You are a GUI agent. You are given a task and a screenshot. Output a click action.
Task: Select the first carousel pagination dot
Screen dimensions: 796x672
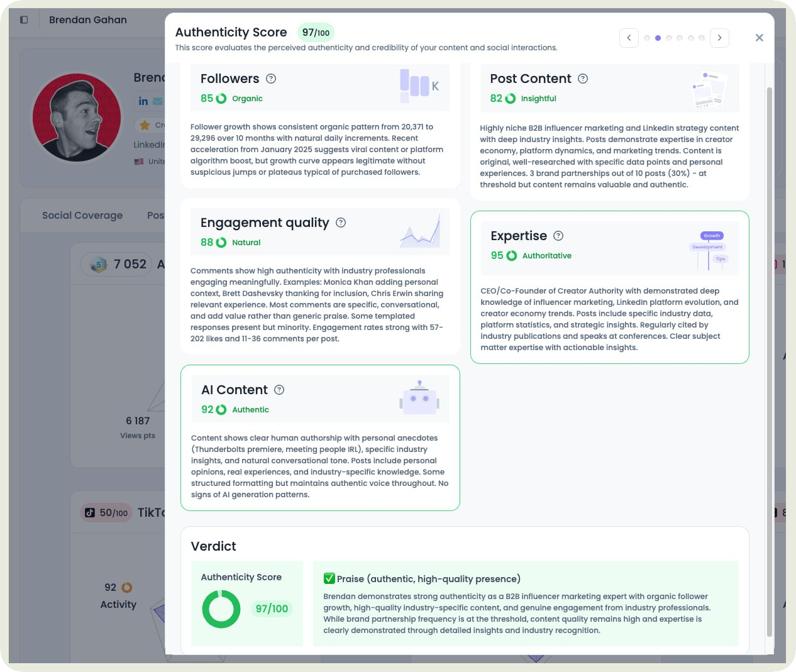click(647, 38)
